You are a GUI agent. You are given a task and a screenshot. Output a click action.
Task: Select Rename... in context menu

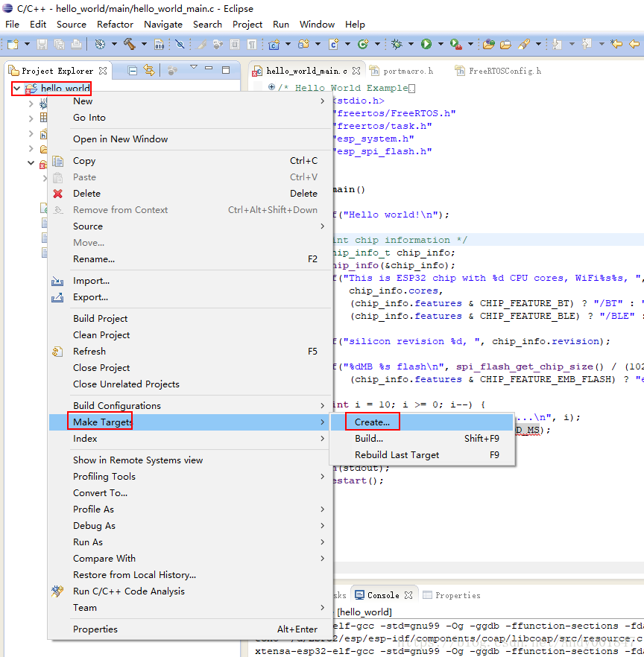pyautogui.click(x=189, y=259)
